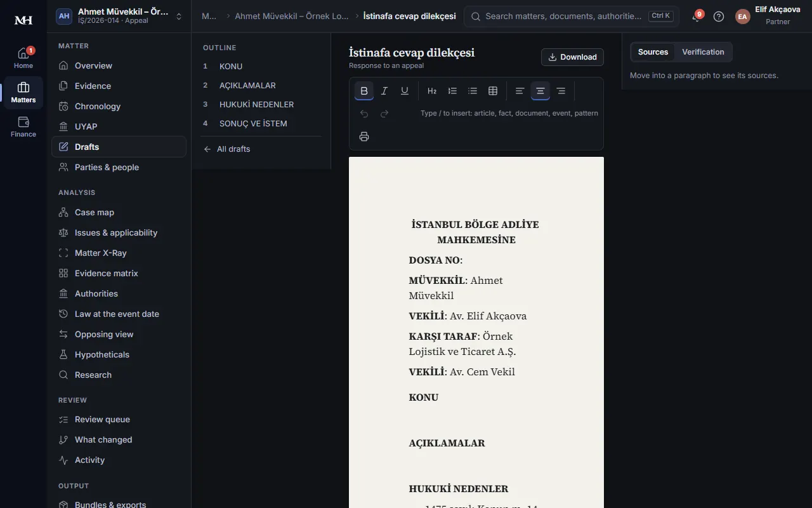Image resolution: width=812 pixels, height=508 pixels.
Task: Click collapsed 'M...' breadcrumb
Action: click(209, 17)
